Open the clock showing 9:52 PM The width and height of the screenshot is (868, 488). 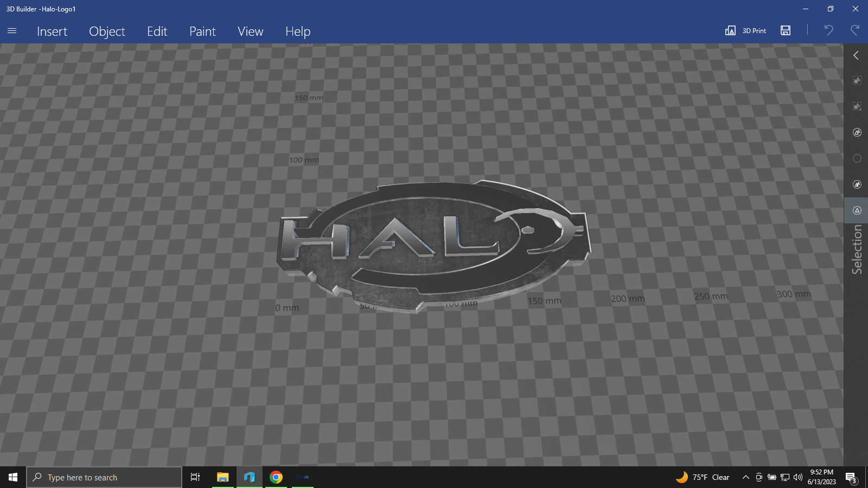pyautogui.click(x=822, y=477)
